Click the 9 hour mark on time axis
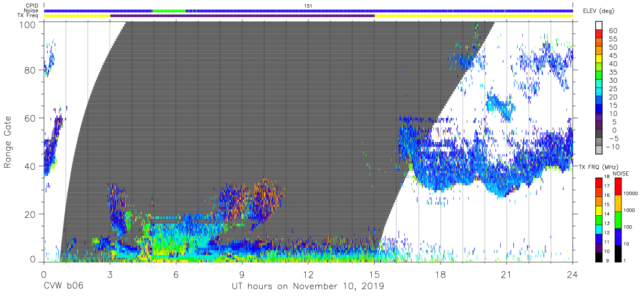The width and height of the screenshot is (644, 297). [242, 274]
